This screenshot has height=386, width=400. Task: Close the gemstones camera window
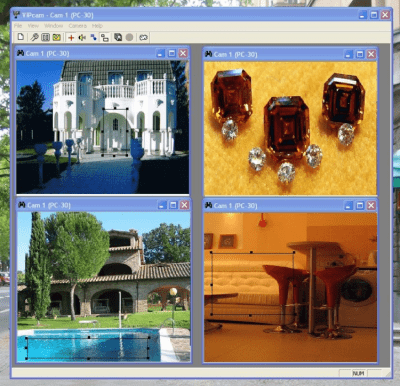tap(371, 54)
